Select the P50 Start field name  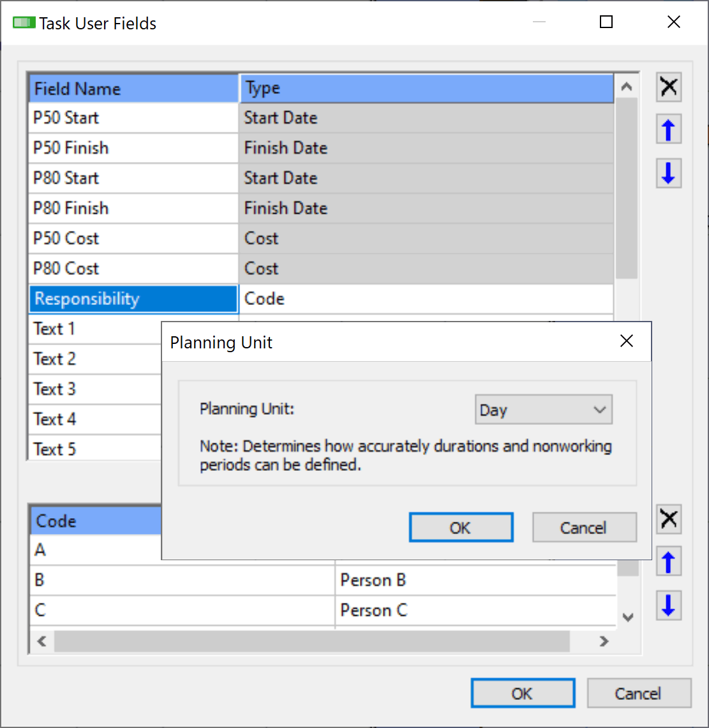(x=133, y=118)
